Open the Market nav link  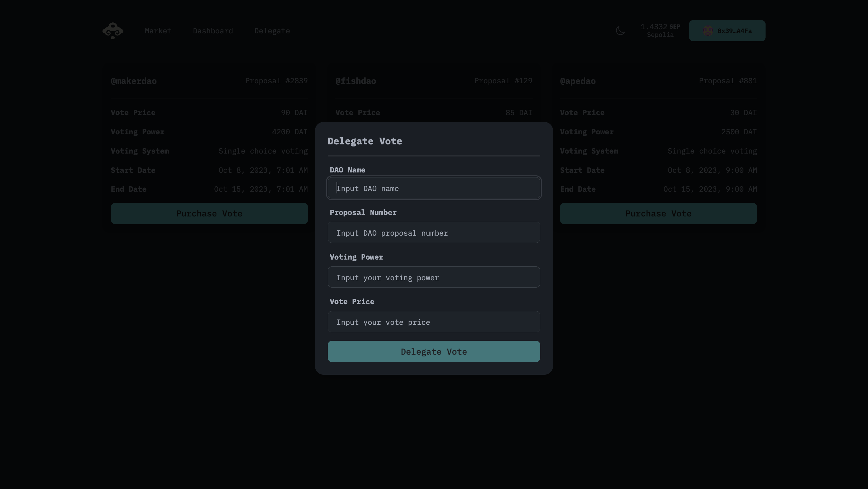(158, 31)
